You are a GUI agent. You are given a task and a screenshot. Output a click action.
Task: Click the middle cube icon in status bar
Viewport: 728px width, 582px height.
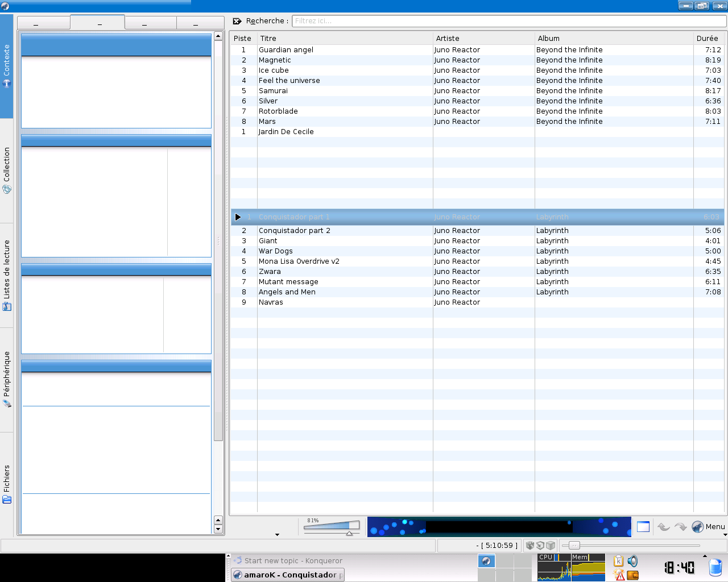tap(540, 546)
